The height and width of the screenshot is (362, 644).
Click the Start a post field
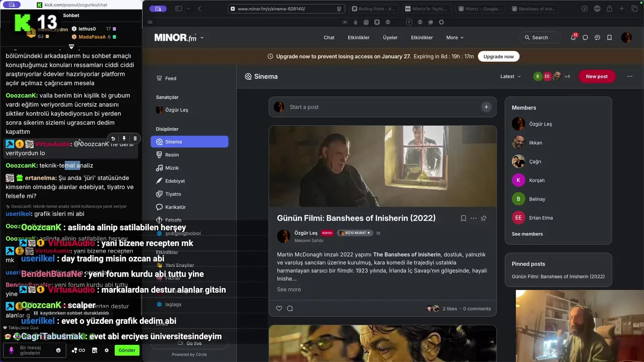point(382,107)
